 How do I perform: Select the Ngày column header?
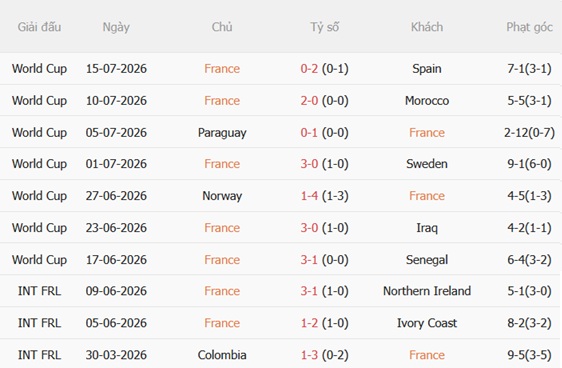116,27
